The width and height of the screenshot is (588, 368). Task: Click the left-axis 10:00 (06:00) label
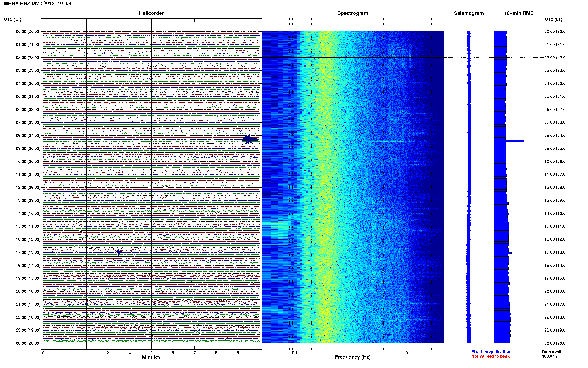pyautogui.click(x=28, y=161)
